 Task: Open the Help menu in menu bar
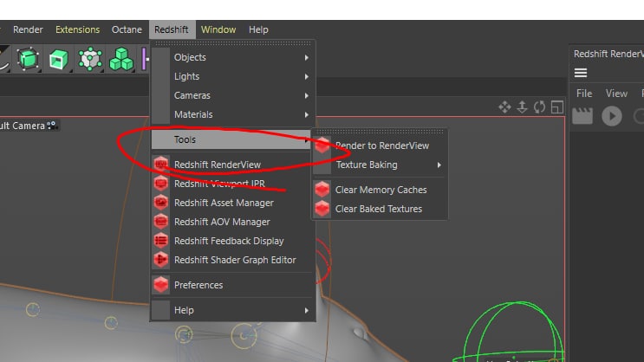(x=258, y=29)
